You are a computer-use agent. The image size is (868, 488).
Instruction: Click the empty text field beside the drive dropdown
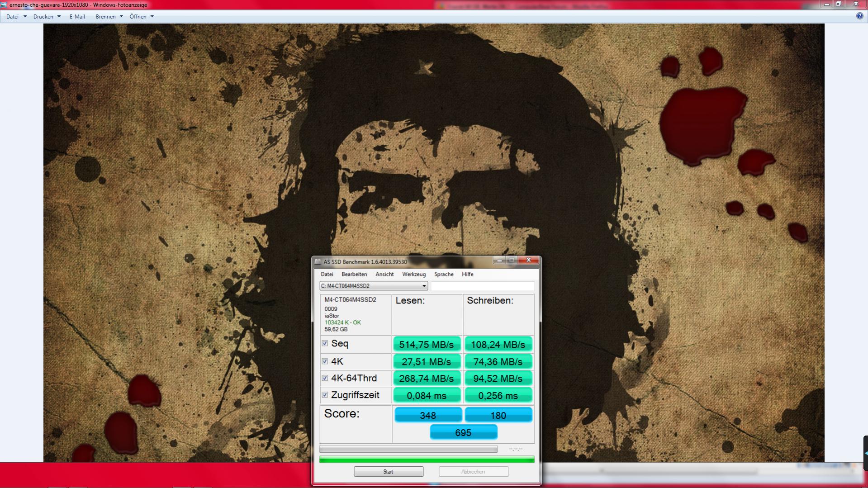pos(483,286)
